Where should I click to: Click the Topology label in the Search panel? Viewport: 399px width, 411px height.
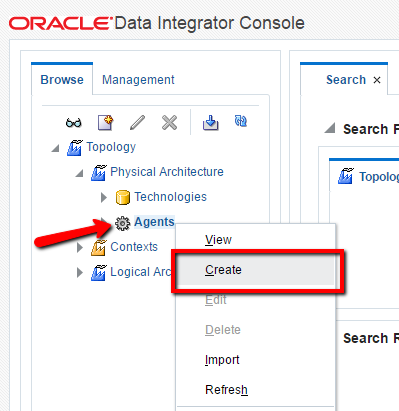pos(379,177)
